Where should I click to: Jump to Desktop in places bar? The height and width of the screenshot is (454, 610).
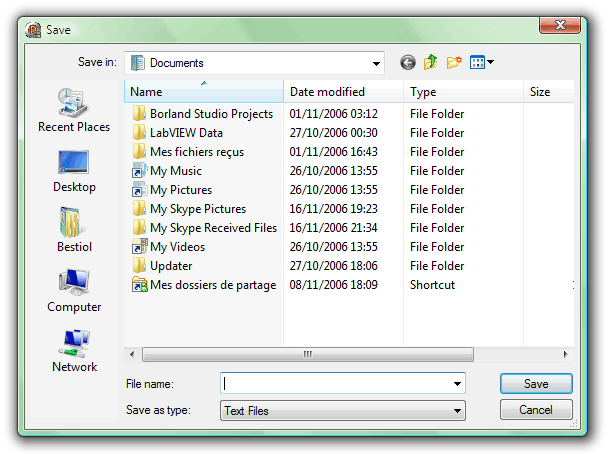[74, 170]
